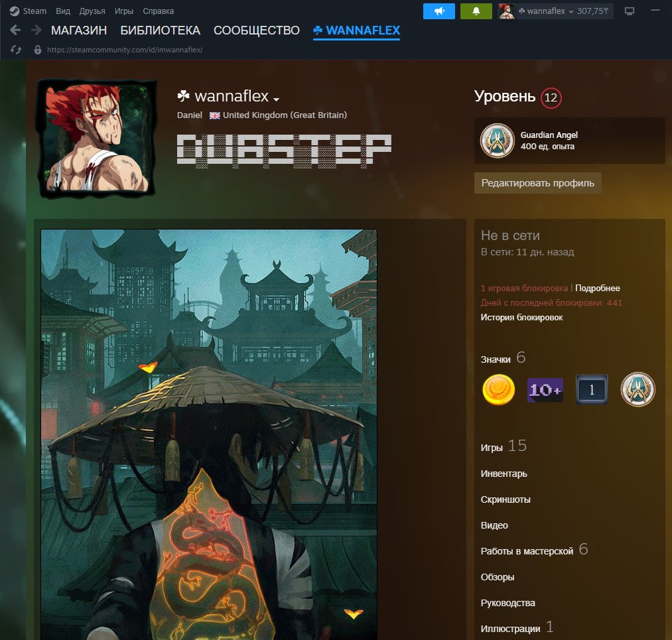Click the blue announcements megaphone button
The height and width of the screenshot is (640, 672).
pos(439,11)
